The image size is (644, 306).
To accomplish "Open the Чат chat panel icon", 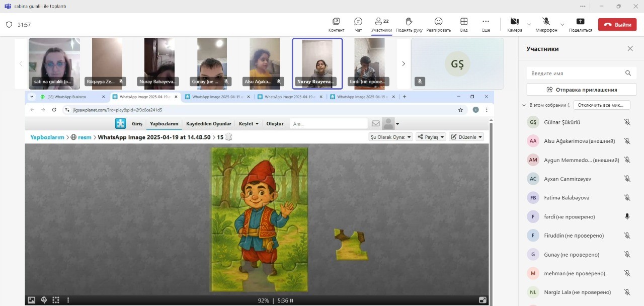I will click(358, 22).
